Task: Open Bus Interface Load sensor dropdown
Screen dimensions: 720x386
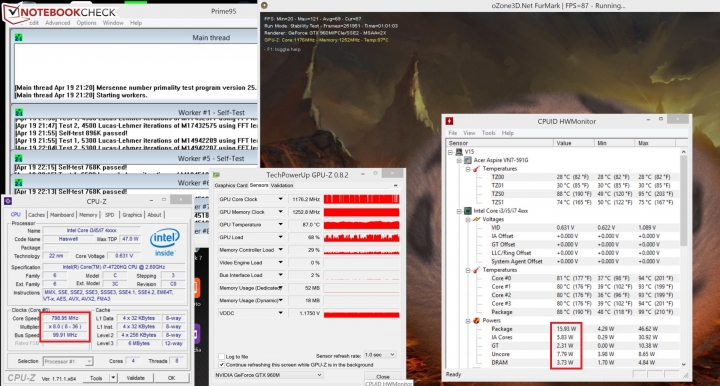Action: [x=280, y=275]
